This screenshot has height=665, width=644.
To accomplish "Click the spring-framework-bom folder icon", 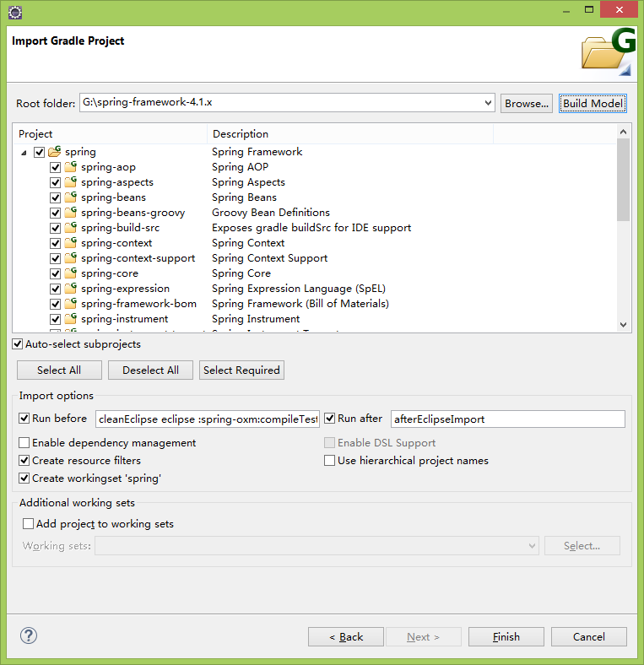I will 70,304.
